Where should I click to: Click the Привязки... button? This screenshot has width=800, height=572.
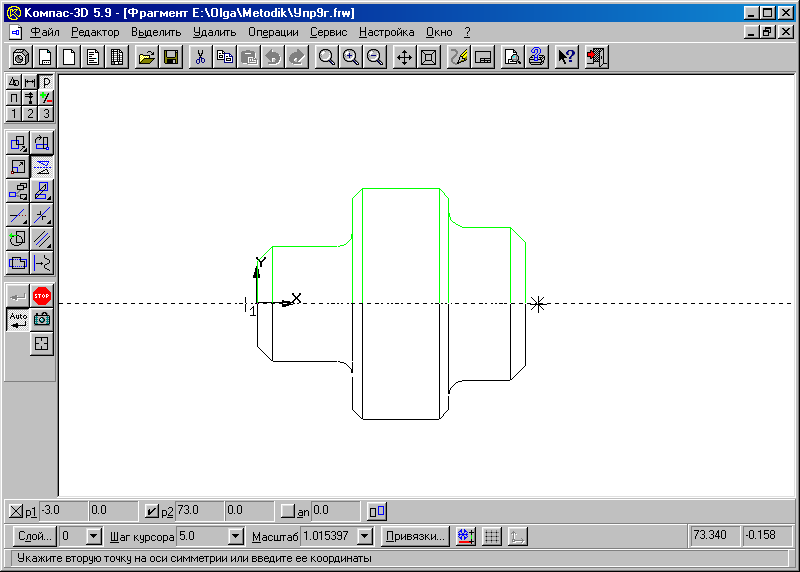point(415,536)
